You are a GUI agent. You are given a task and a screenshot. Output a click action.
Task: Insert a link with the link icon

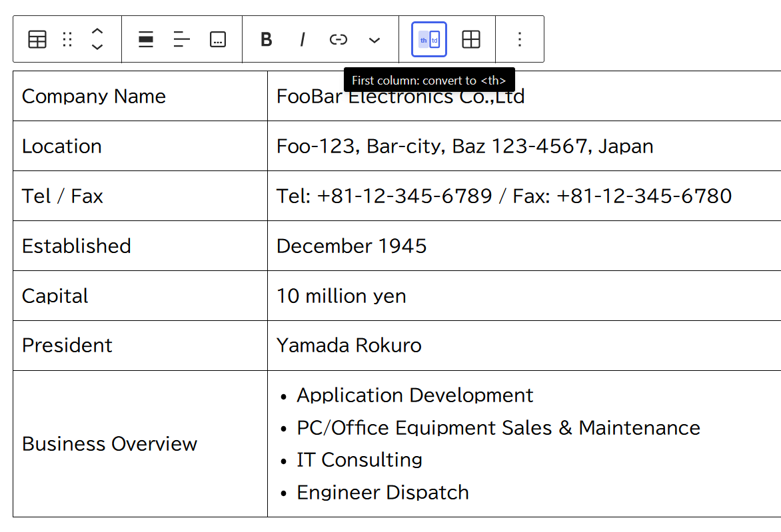pyautogui.click(x=339, y=39)
